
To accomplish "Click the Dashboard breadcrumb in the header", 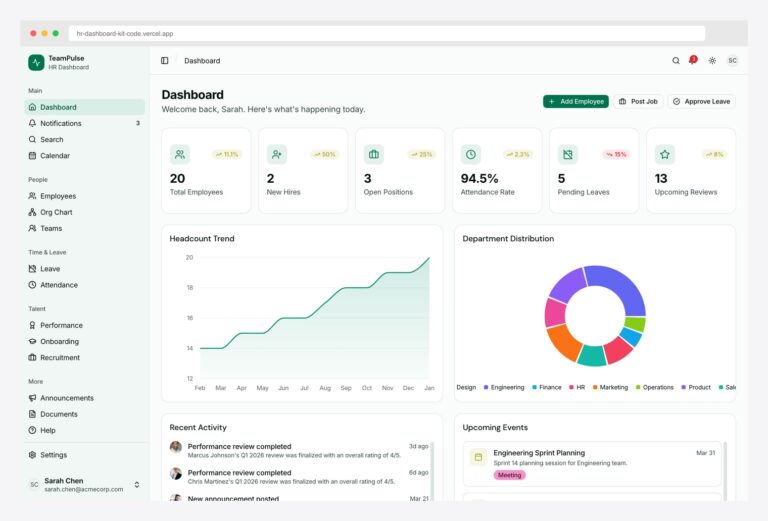I will click(202, 61).
